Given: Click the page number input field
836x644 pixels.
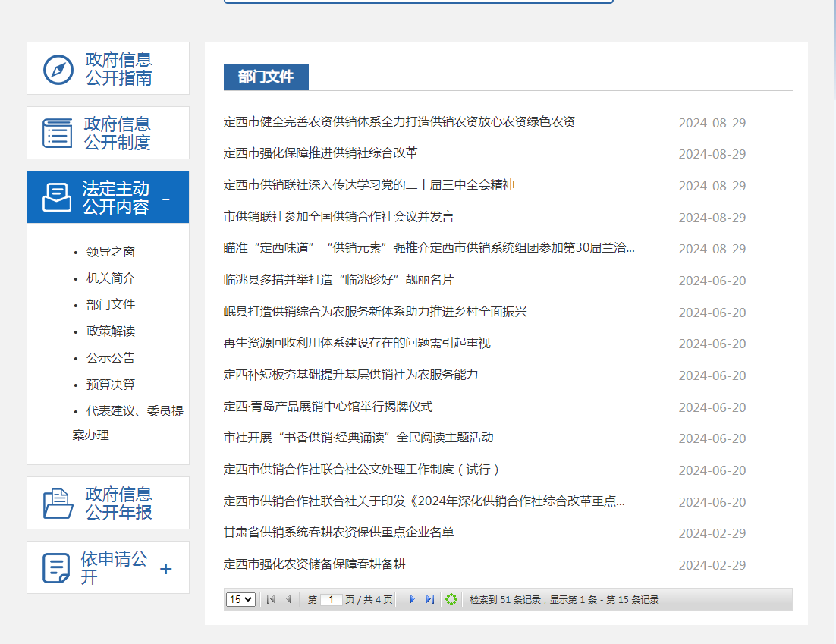Looking at the screenshot, I should (331, 599).
